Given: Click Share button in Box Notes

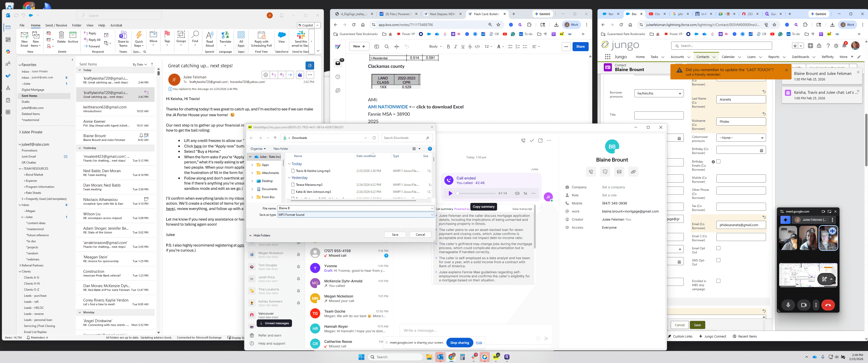Looking at the screenshot, I should pyautogui.click(x=580, y=46).
